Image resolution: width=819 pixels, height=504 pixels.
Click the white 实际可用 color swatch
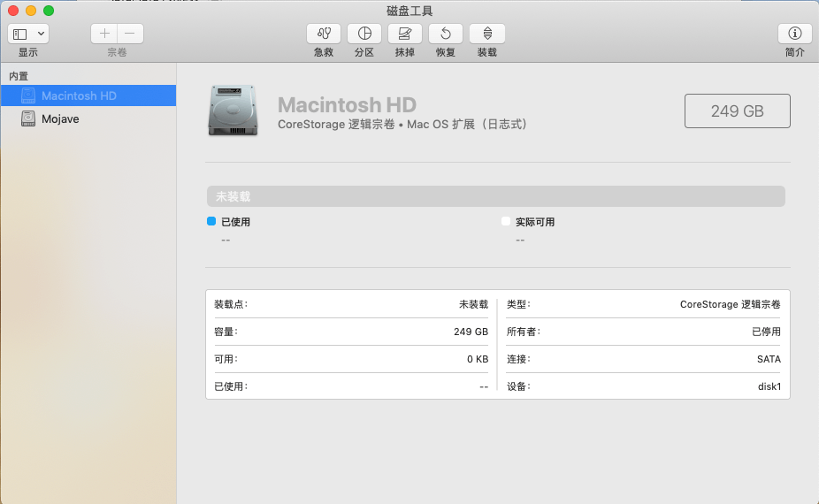[506, 221]
